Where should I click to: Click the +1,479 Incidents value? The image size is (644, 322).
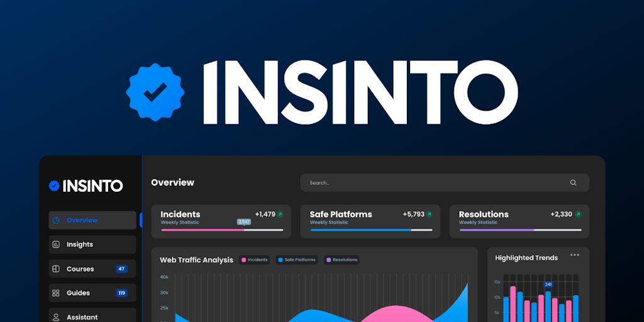(265, 214)
